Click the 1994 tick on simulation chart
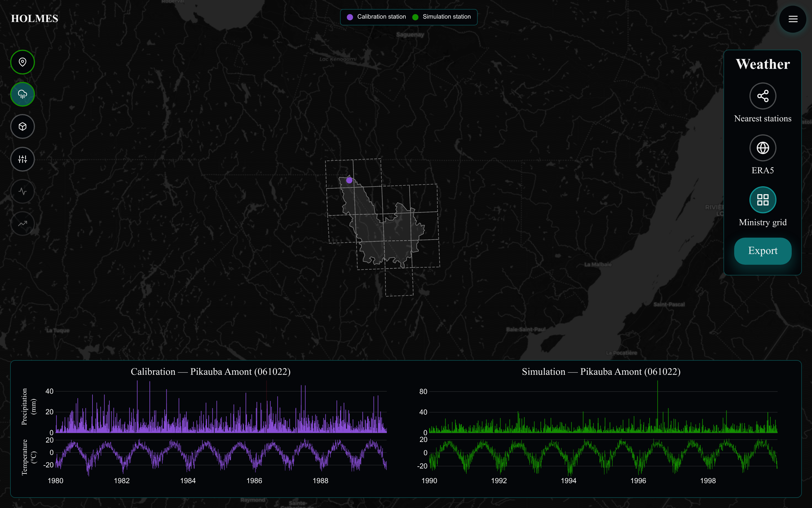This screenshot has height=508, width=812. [568, 481]
